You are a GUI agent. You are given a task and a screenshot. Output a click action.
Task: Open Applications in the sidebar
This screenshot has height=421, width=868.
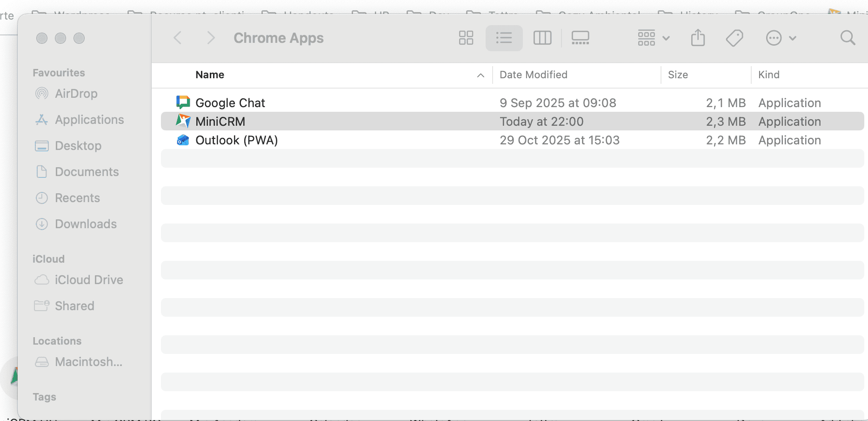[89, 120]
